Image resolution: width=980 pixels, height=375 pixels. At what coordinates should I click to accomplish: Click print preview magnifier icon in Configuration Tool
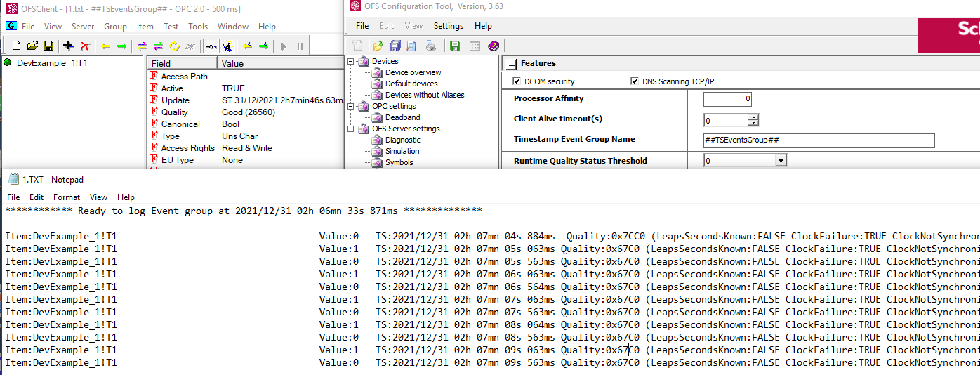pos(411,46)
